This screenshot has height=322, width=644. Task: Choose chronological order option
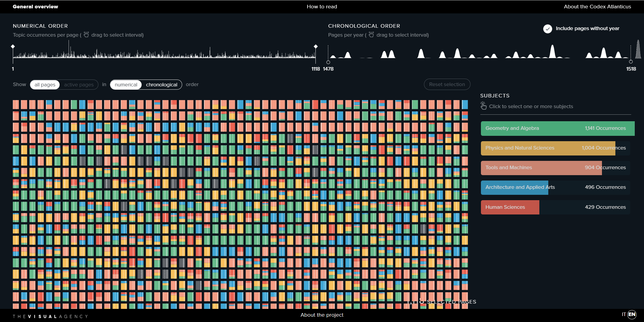coord(162,85)
